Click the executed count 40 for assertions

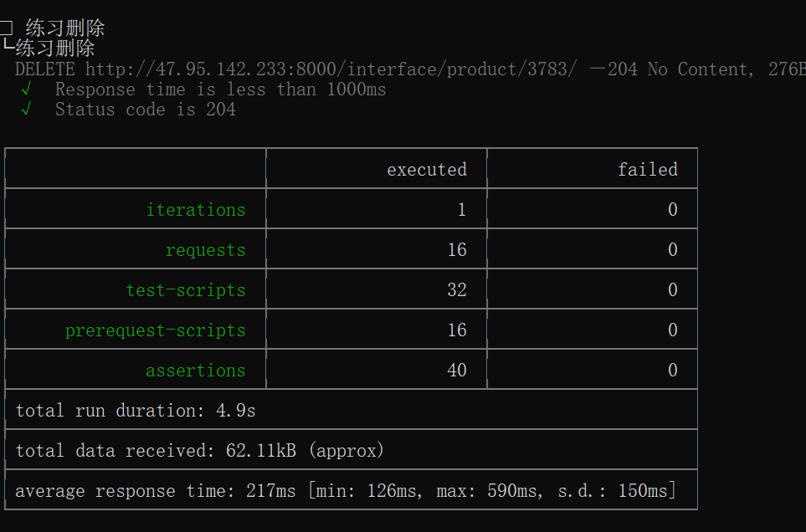tap(456, 371)
